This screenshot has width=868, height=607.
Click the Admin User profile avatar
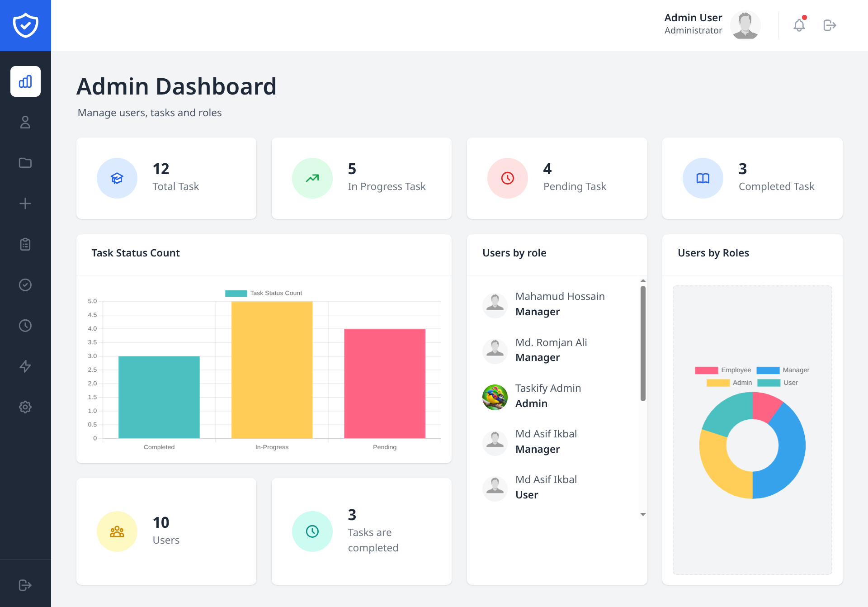tap(745, 25)
